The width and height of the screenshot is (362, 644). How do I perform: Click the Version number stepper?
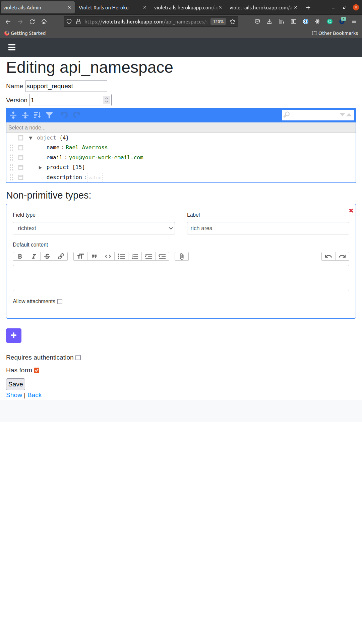107,100
